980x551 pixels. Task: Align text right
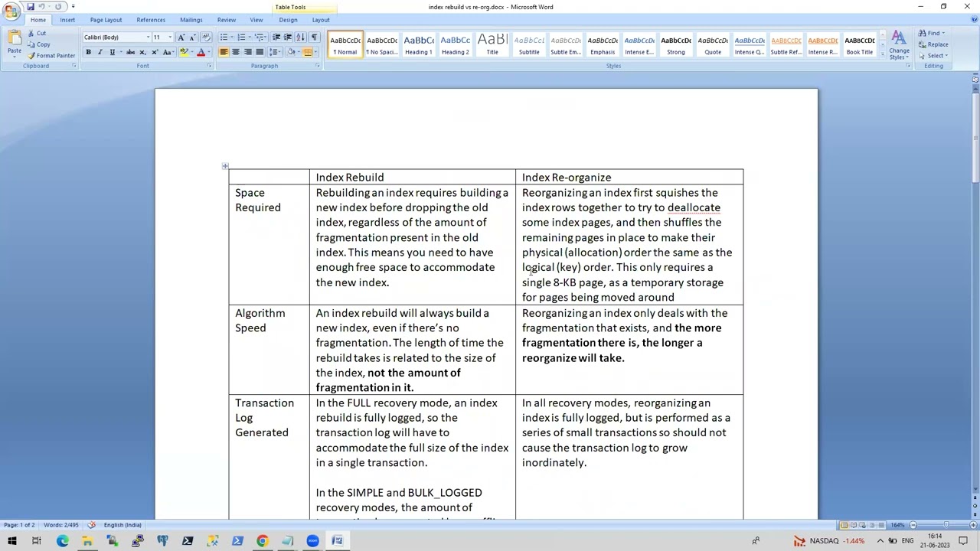click(x=247, y=52)
